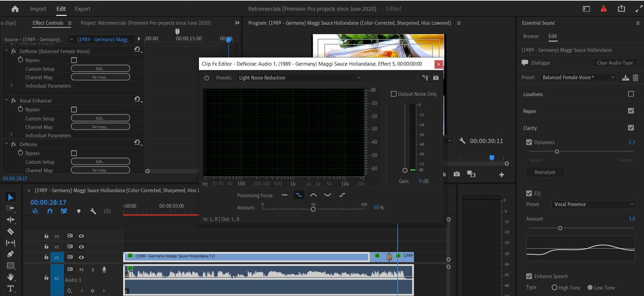The height and width of the screenshot is (296, 644).
Task: Select the Selection arrow tool
Action: (10, 197)
